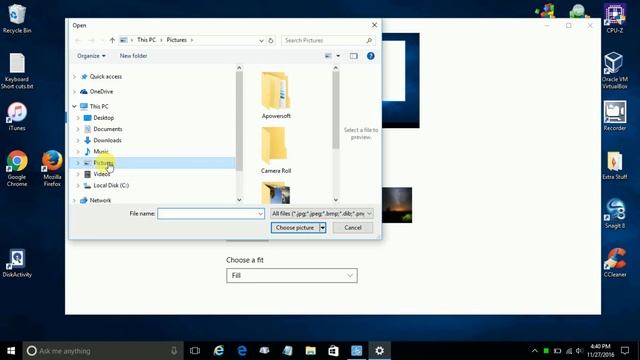Launch Mozilla Firefox desktop shortcut
Image resolution: width=640 pixels, height=360 pixels.
[52, 168]
